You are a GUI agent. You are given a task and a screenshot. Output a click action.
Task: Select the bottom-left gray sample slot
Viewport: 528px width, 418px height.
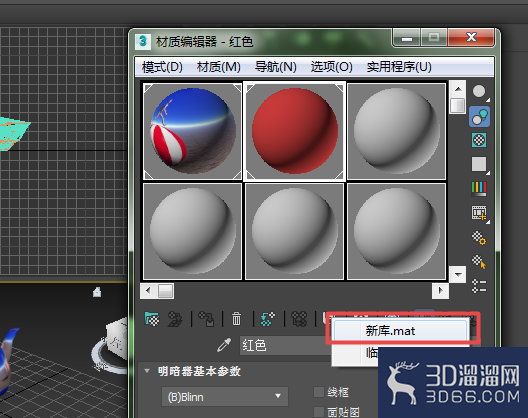click(x=192, y=231)
